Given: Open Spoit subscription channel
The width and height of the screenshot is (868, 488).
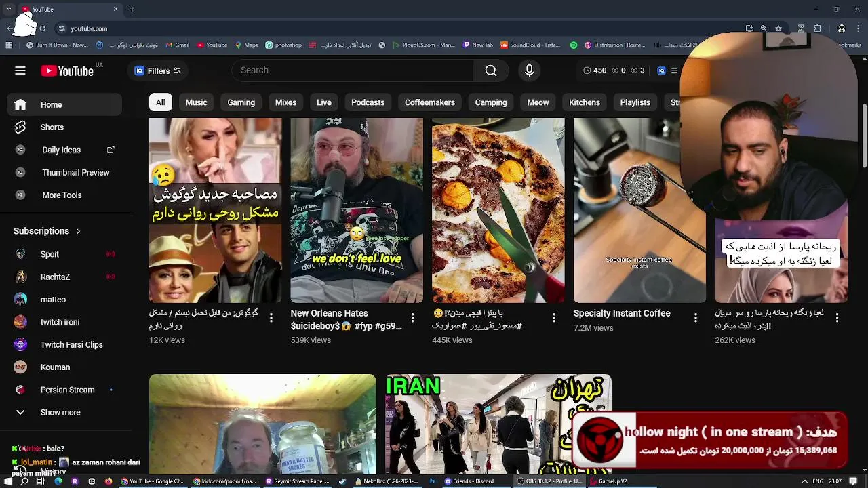Looking at the screenshot, I should pos(64,254).
